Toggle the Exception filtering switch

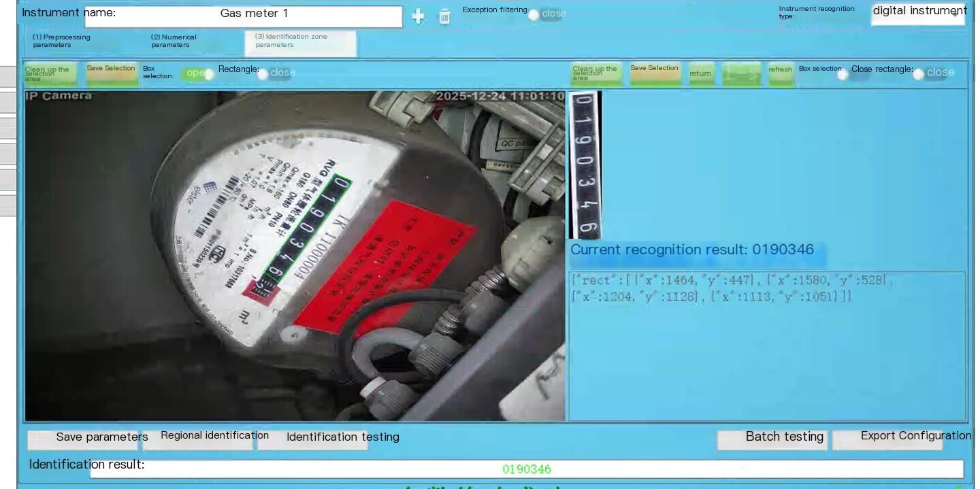pyautogui.click(x=546, y=14)
